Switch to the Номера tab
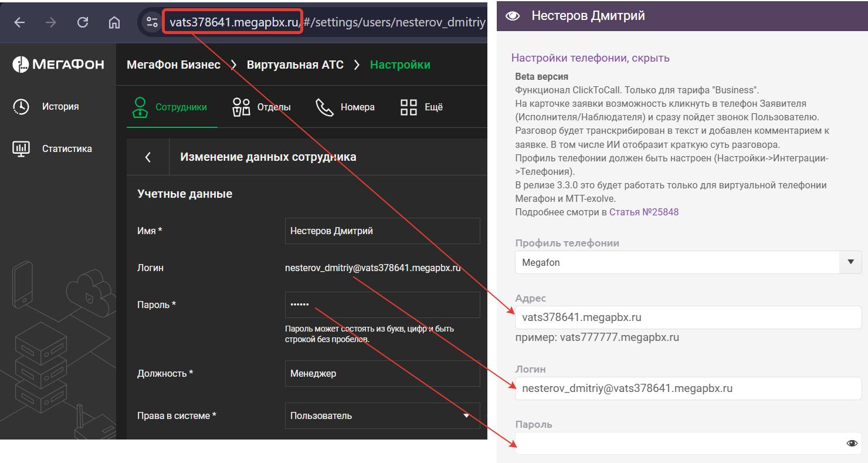The height and width of the screenshot is (463, 868). [x=345, y=107]
